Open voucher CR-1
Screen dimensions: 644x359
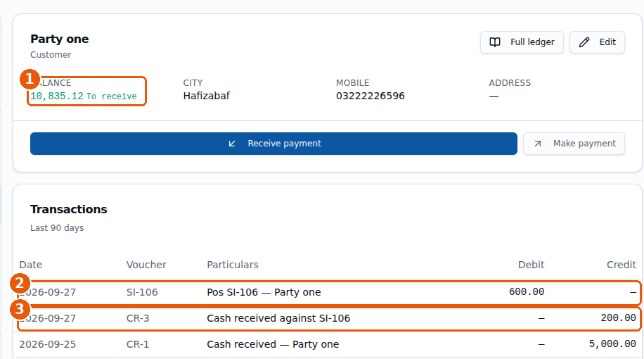[138, 344]
